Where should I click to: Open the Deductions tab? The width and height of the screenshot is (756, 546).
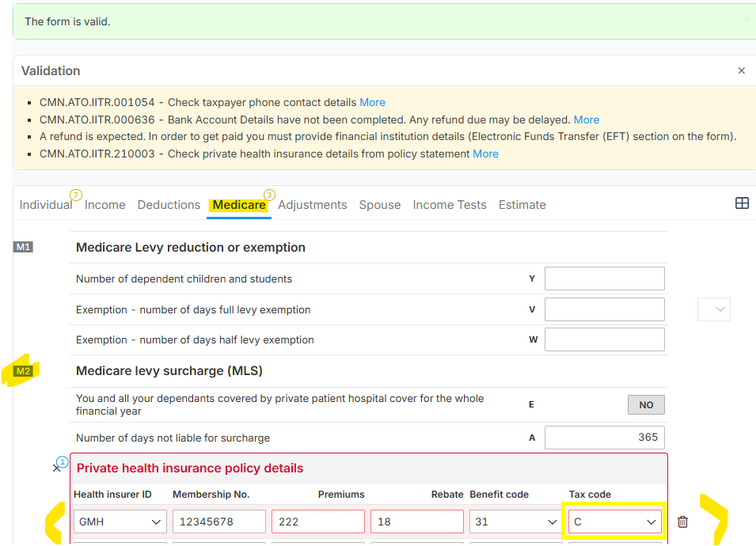click(169, 205)
